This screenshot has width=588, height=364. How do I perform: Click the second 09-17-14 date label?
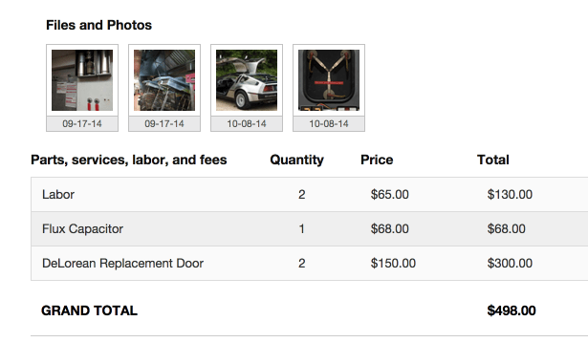point(164,123)
